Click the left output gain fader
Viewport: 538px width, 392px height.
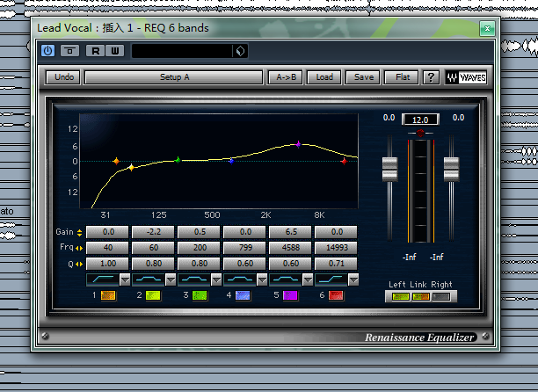coord(389,169)
